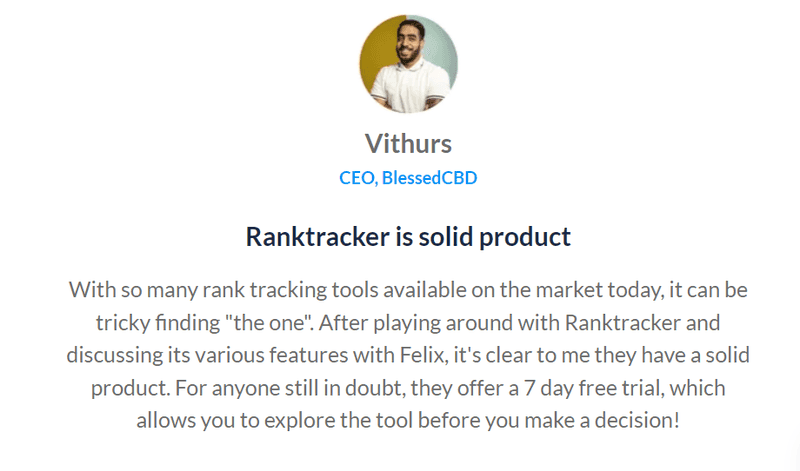
Task: Select the heading Ranktracker is solid product
Action: [408, 237]
